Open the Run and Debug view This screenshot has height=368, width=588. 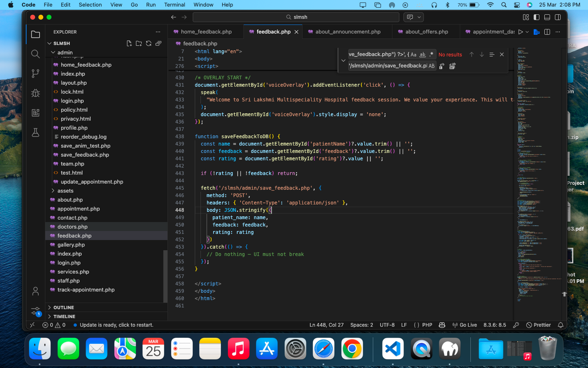click(x=36, y=93)
